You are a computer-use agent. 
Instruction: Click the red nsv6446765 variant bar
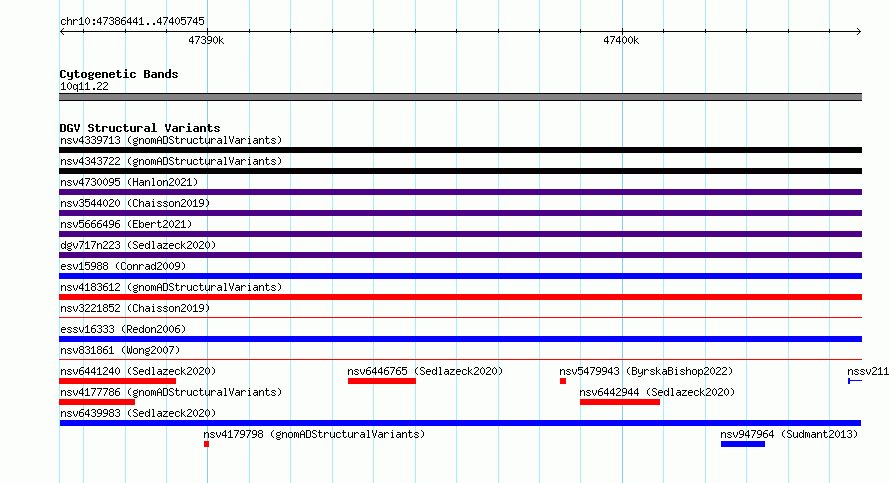point(382,381)
